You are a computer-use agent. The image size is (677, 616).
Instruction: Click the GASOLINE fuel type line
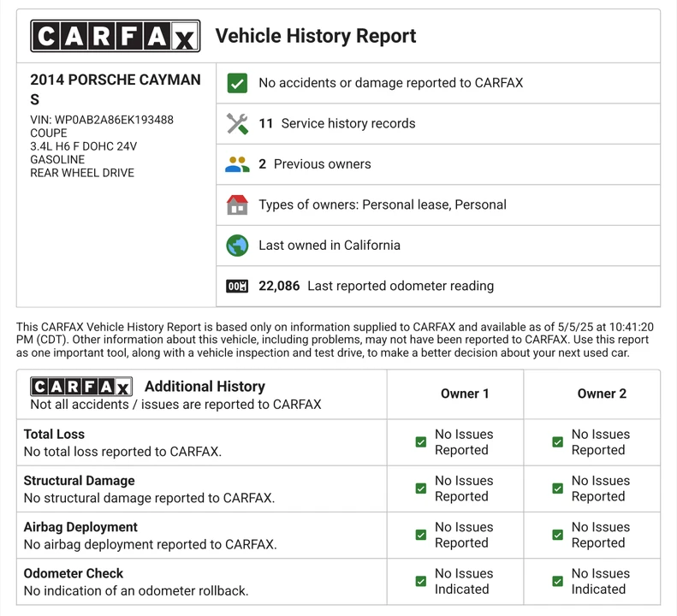pos(57,160)
